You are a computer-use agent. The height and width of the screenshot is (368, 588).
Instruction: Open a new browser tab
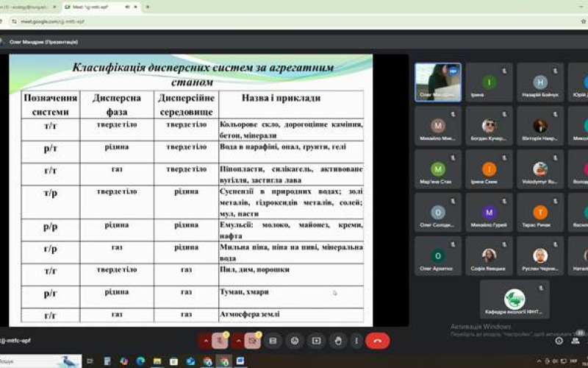tap(148, 7)
